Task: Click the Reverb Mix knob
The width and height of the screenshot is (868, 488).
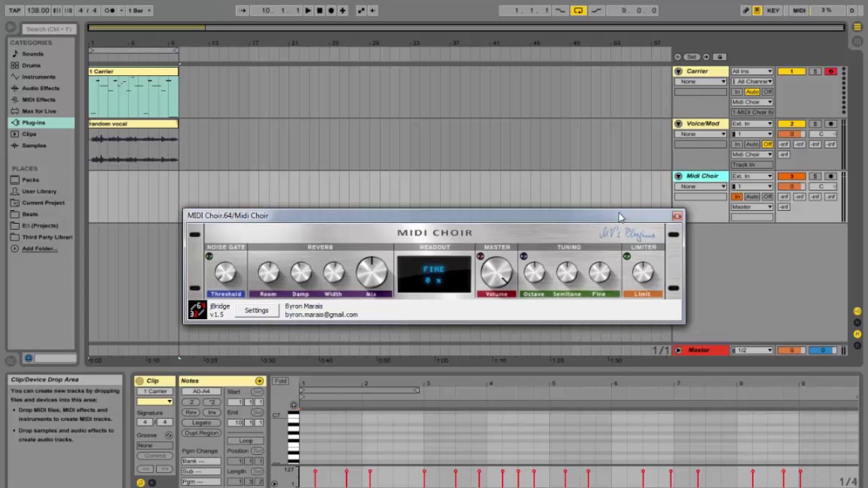Action: (x=371, y=272)
